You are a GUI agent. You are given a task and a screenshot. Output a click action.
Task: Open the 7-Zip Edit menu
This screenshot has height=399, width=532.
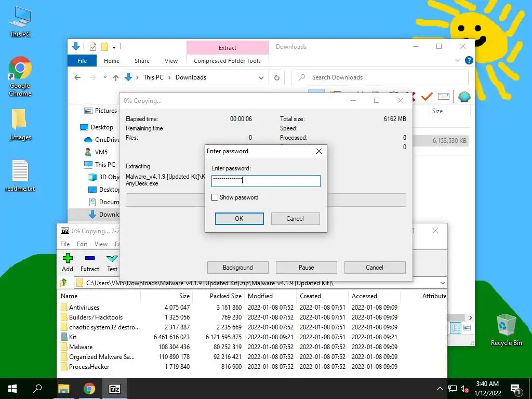tap(82, 244)
